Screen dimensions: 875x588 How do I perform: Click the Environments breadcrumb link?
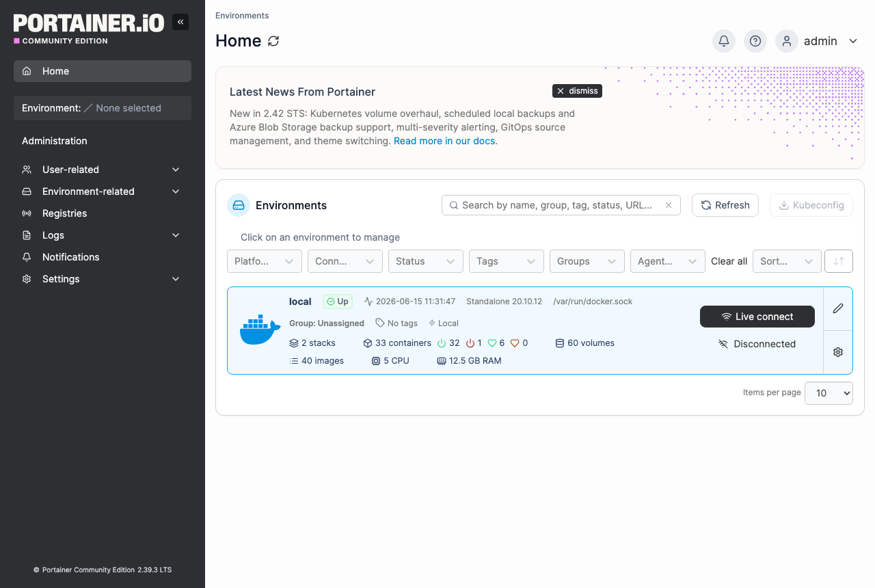pyautogui.click(x=242, y=16)
